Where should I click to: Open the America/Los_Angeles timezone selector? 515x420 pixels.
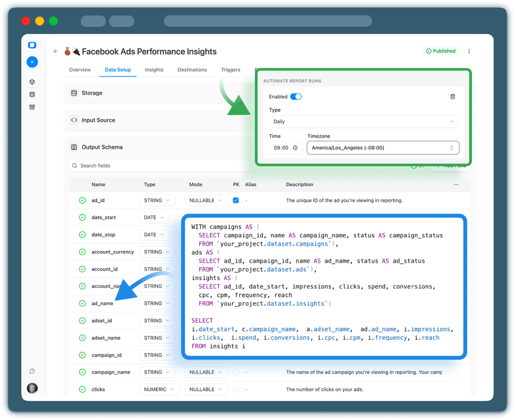pyautogui.click(x=383, y=148)
